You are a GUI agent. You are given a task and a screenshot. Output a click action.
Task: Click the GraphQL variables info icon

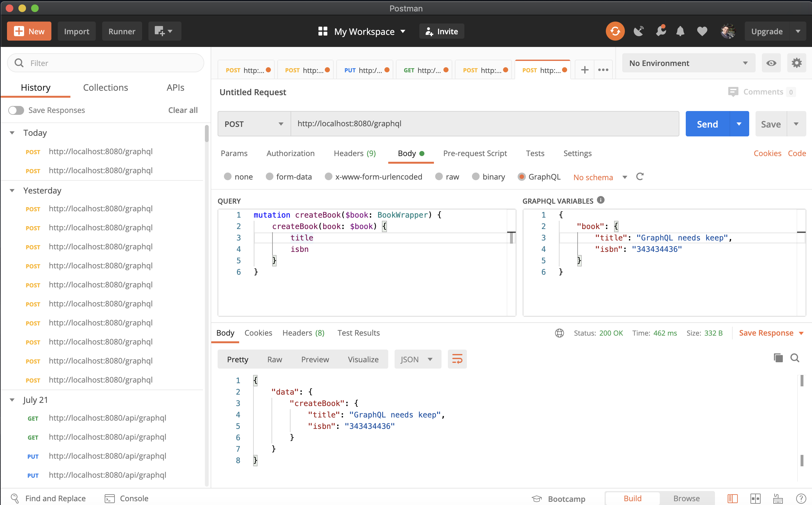(601, 200)
